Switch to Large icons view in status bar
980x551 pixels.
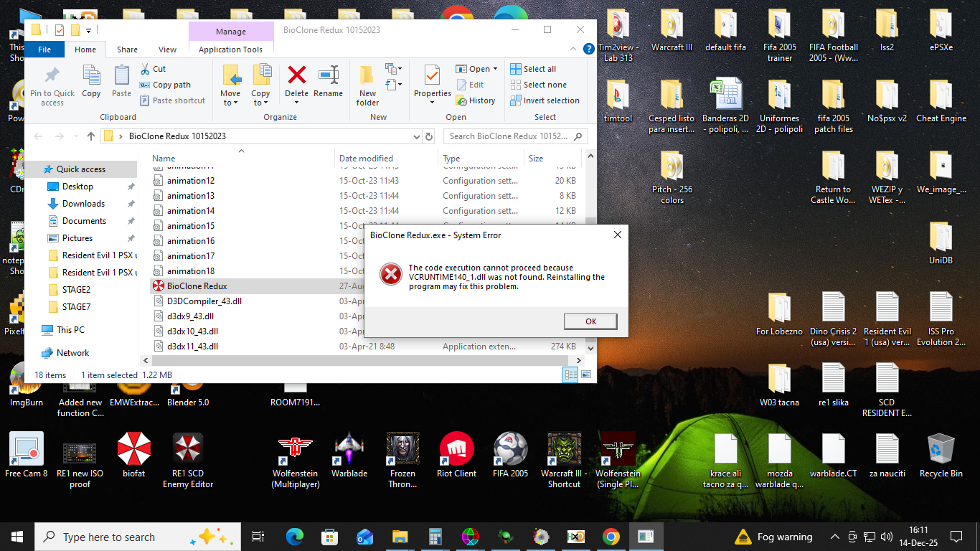[586, 375]
